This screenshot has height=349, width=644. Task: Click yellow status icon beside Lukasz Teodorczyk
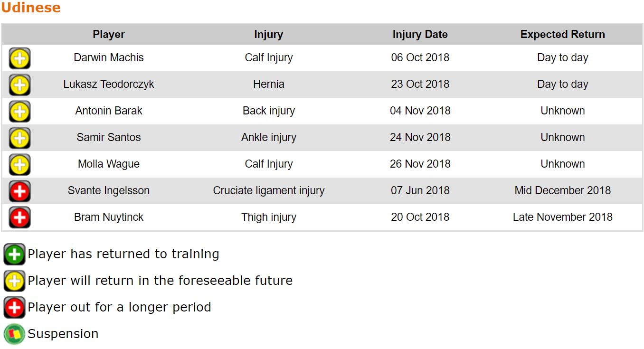(19, 85)
